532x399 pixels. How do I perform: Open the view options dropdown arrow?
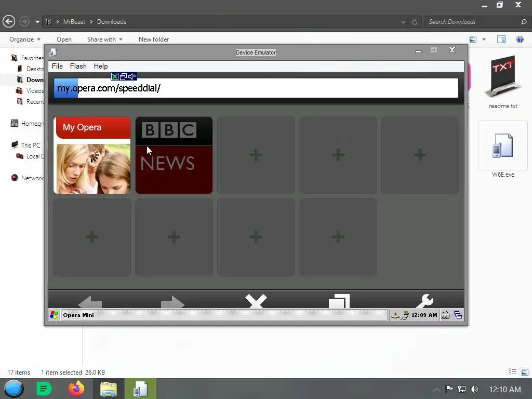point(484,39)
